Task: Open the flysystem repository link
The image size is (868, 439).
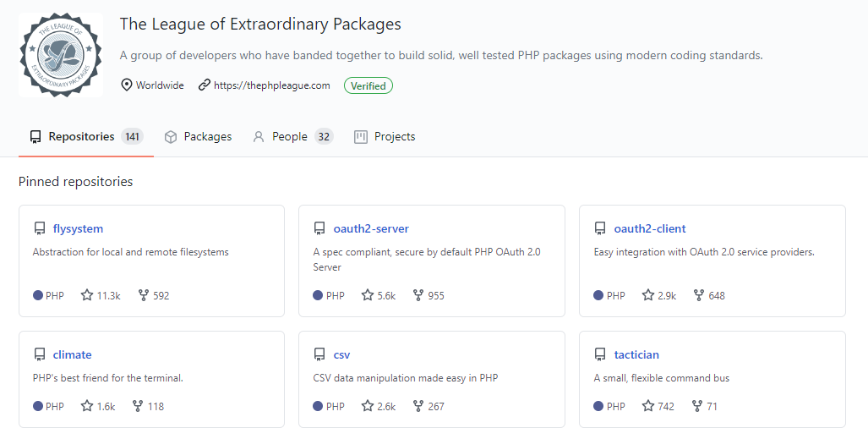Action: 78,228
